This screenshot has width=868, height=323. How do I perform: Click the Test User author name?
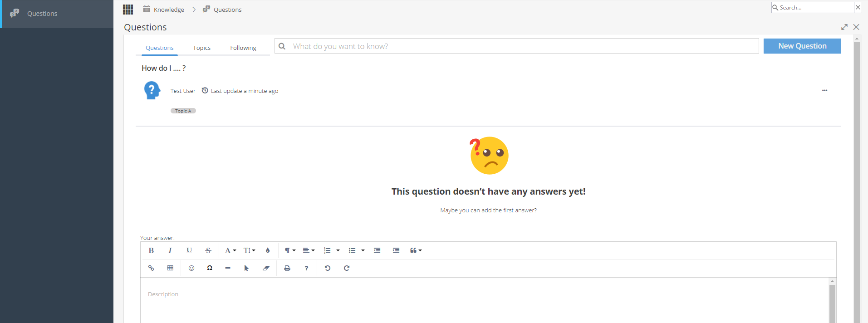[x=183, y=91]
